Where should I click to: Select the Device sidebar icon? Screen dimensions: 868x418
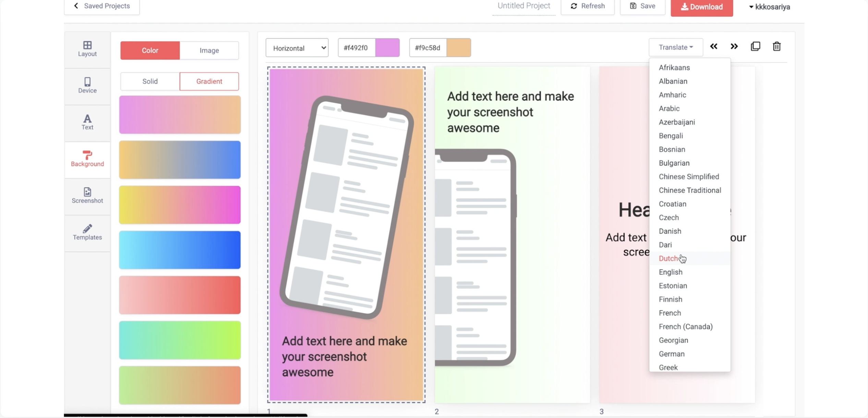click(87, 85)
